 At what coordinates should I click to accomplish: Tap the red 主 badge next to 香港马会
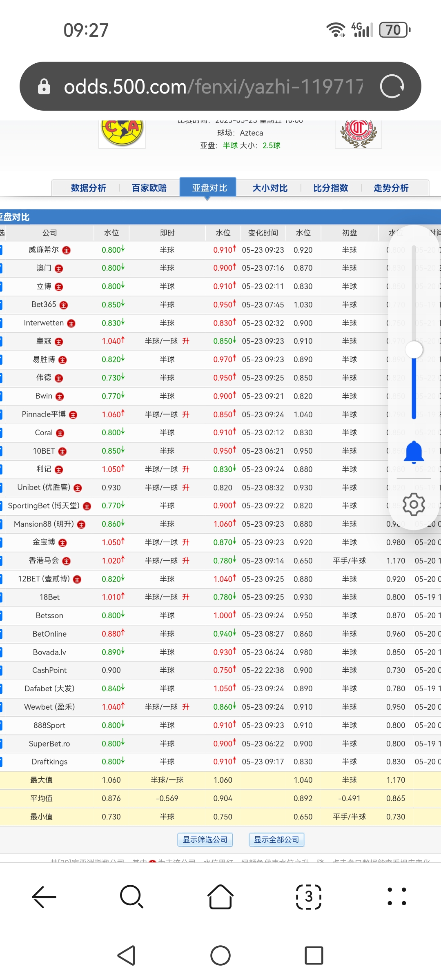tap(67, 561)
